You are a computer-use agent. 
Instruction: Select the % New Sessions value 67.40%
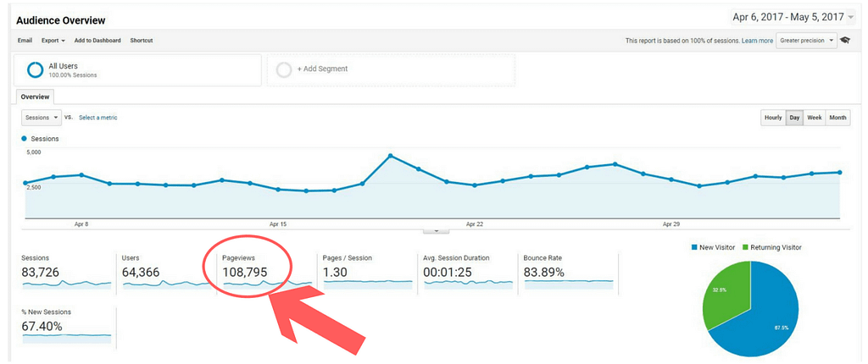click(x=42, y=327)
